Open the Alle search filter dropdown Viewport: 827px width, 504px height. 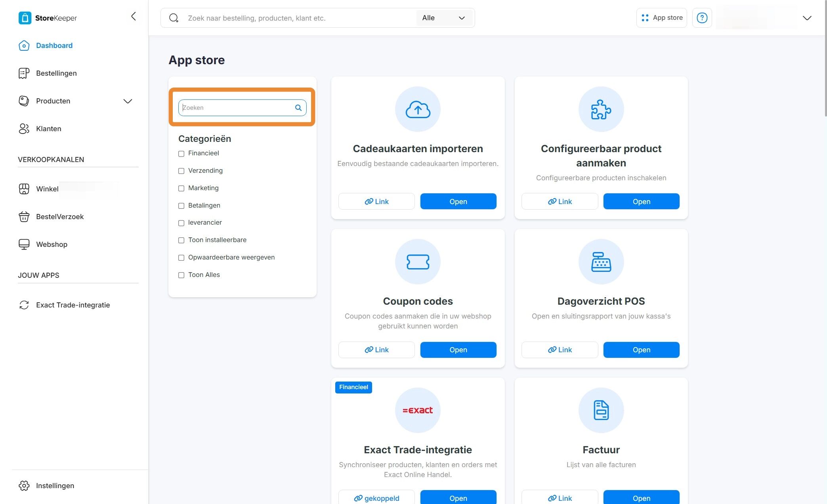(x=444, y=18)
